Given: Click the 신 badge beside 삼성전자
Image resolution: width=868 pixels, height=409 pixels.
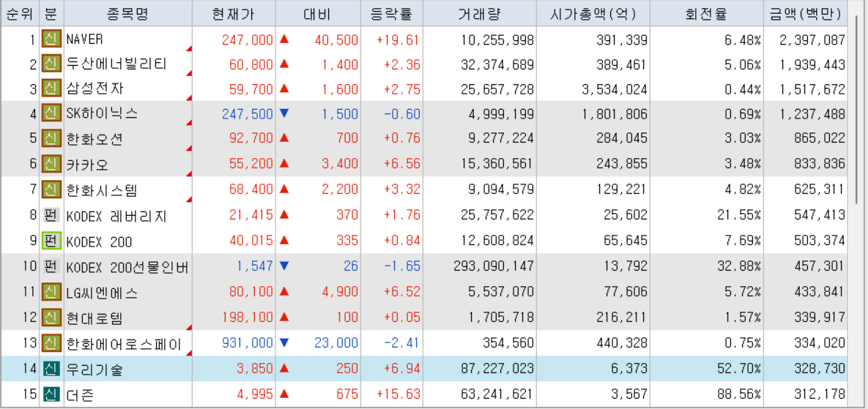Looking at the screenshot, I should [x=51, y=89].
